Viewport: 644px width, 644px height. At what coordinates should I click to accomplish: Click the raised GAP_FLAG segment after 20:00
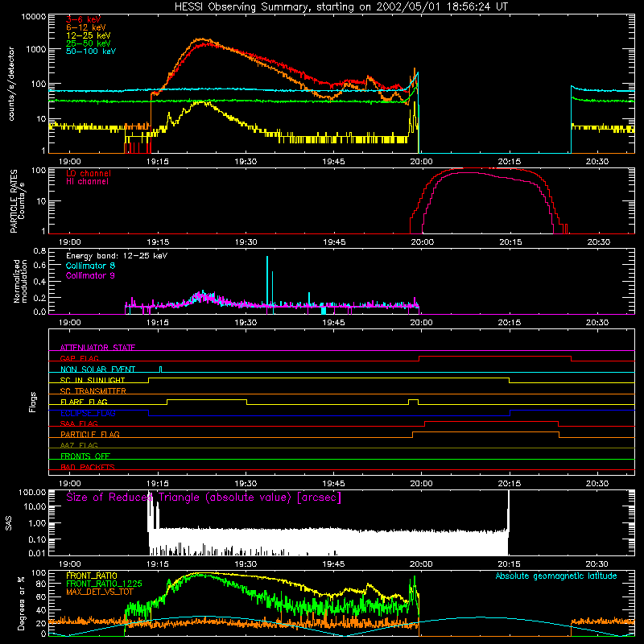[x=495, y=357]
